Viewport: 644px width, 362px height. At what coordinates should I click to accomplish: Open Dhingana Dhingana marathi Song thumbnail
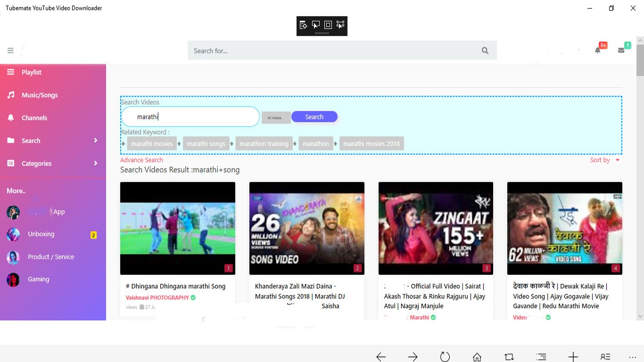[x=178, y=228]
